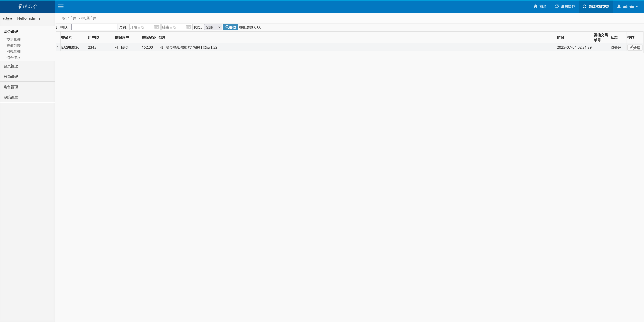Screen dimensions: 644x322
Task: Click 游戏次数更新 refresh button
Action: [596, 7]
